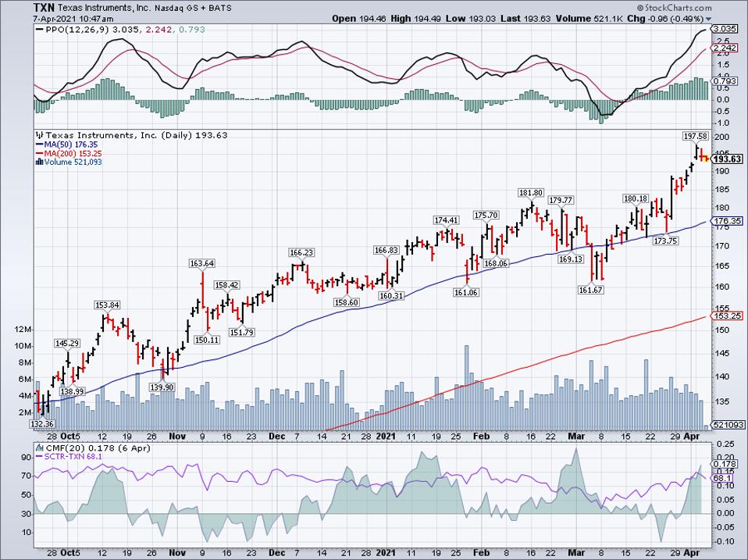Click the 166.23 price label
Viewport: 748px width, 560px height.
pos(301,252)
